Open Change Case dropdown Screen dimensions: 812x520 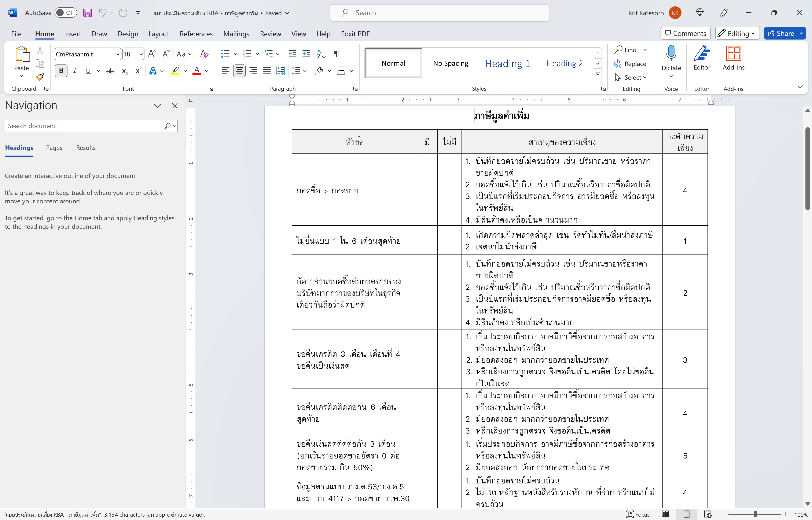click(x=184, y=54)
